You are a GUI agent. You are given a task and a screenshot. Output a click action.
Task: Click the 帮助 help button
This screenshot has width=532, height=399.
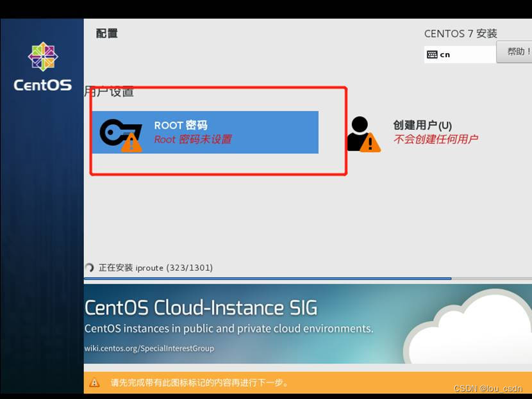(x=514, y=52)
